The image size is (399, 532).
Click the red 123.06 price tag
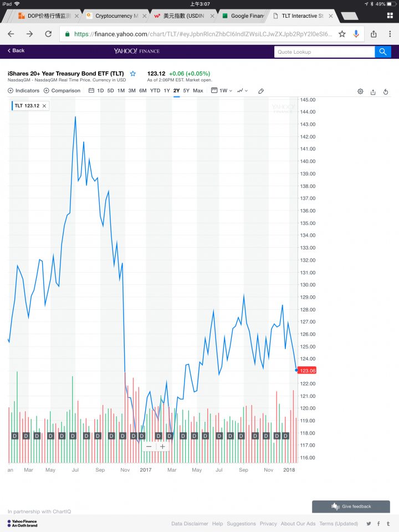308,371
